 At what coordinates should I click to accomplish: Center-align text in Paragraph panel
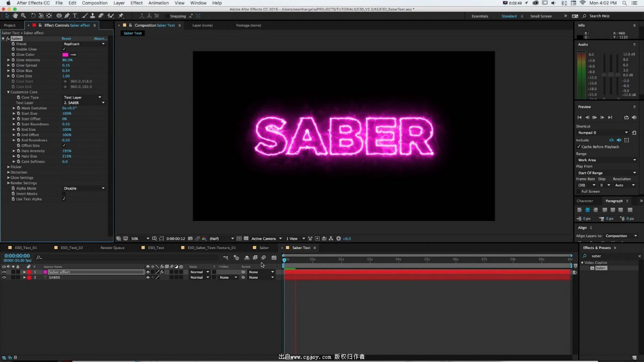coord(588,210)
